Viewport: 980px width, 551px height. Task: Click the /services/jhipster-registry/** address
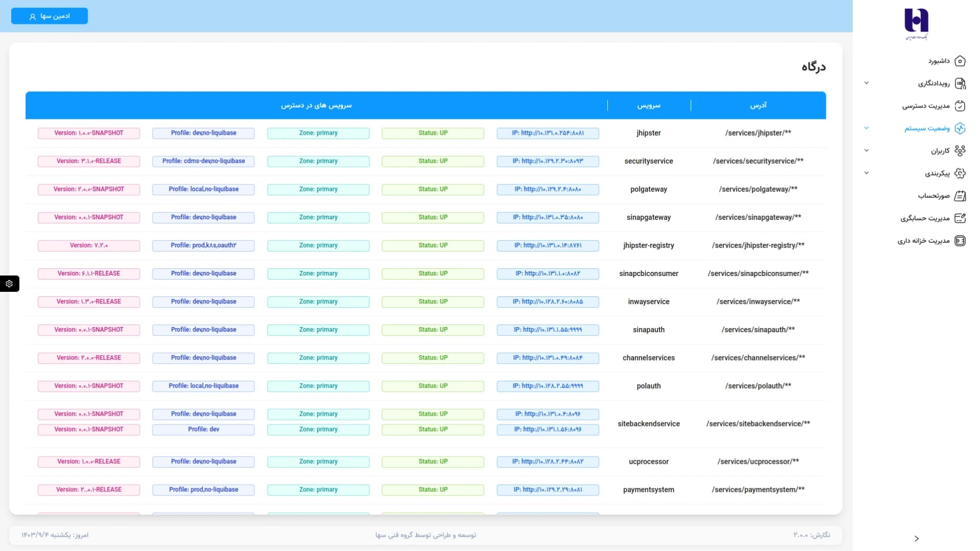758,245
